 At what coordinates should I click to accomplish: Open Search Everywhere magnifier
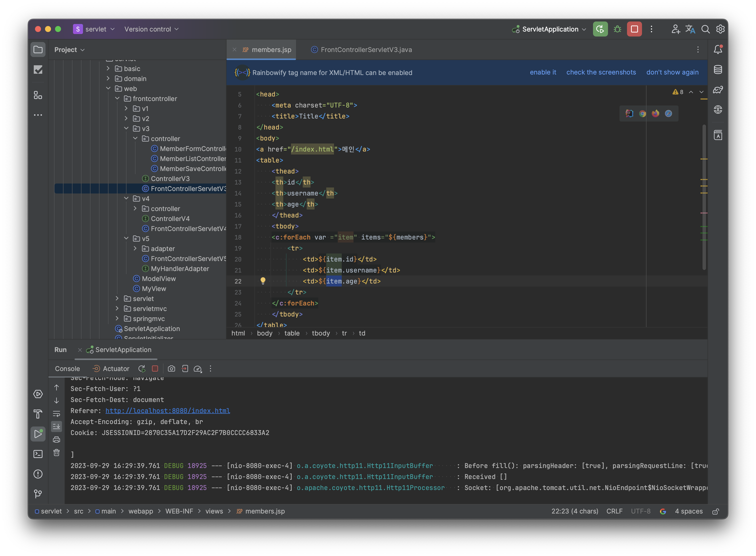(705, 29)
